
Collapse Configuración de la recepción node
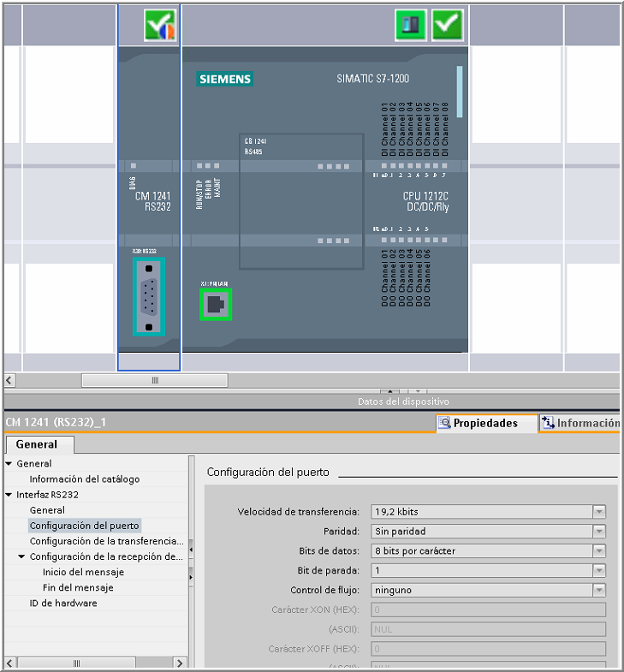(x=21, y=556)
